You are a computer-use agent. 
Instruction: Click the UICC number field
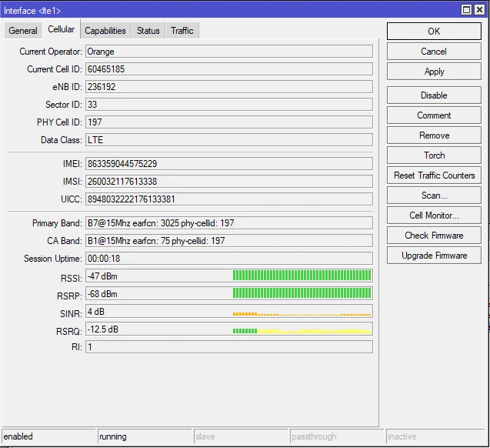229,199
